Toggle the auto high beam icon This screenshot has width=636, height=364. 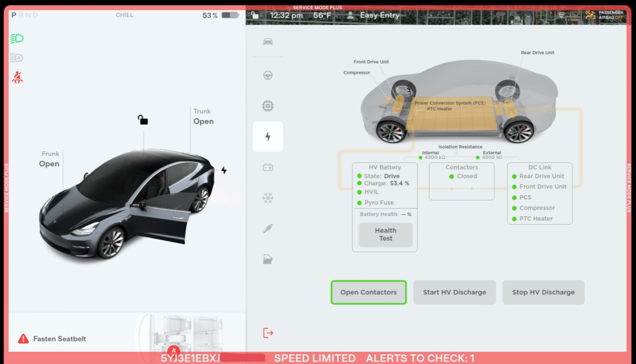coord(17,58)
